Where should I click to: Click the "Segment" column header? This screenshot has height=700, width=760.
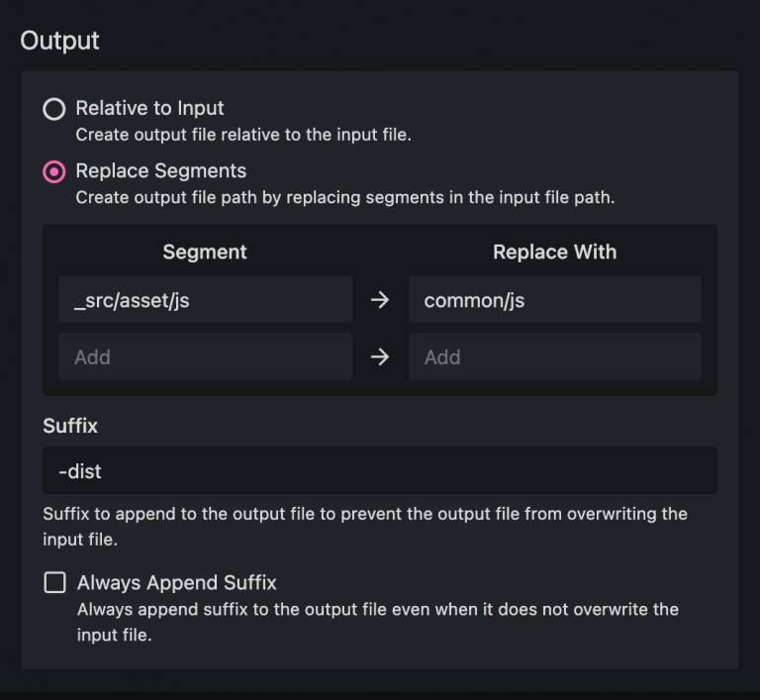(x=205, y=251)
